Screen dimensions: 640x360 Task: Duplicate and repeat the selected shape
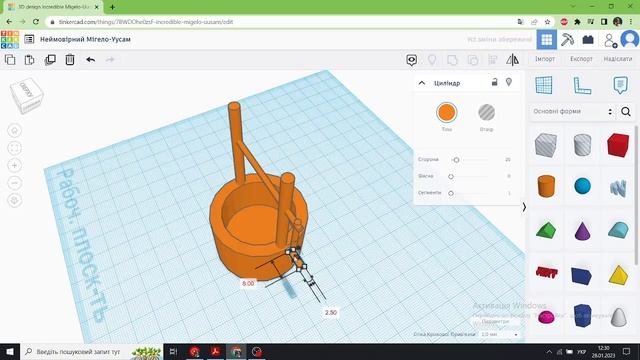point(50,60)
